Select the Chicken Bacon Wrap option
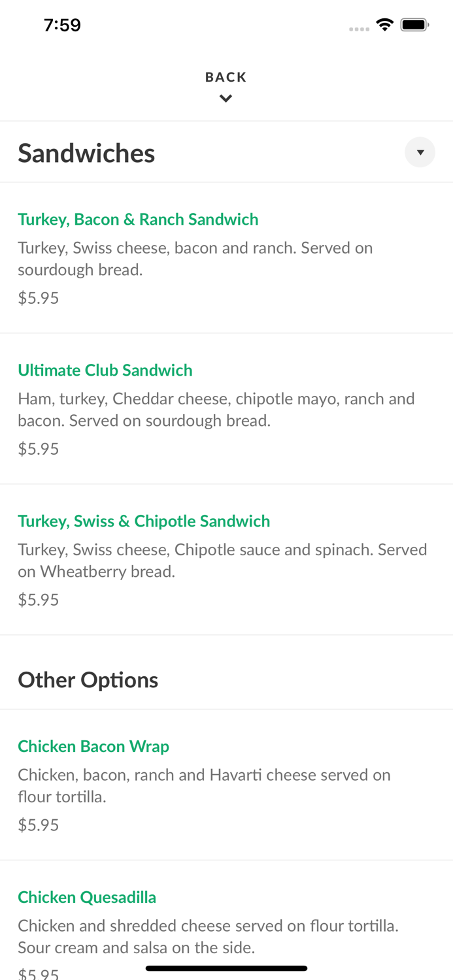 click(x=93, y=746)
